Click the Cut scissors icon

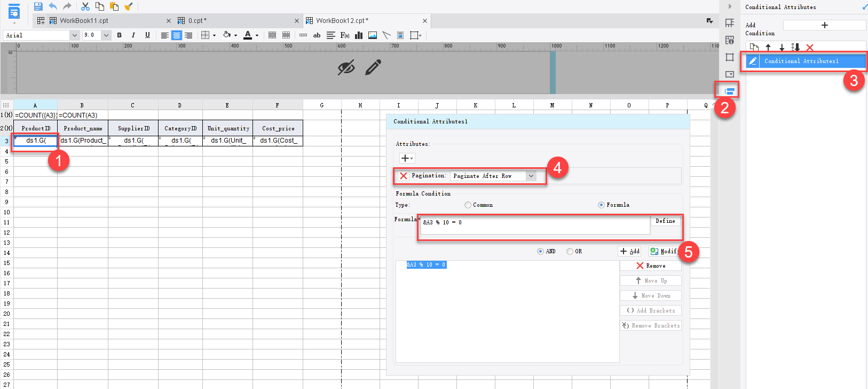tap(85, 6)
